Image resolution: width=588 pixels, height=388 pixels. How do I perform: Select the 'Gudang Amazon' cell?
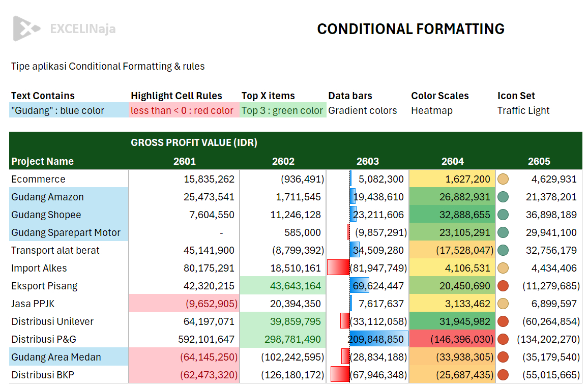pos(69,197)
